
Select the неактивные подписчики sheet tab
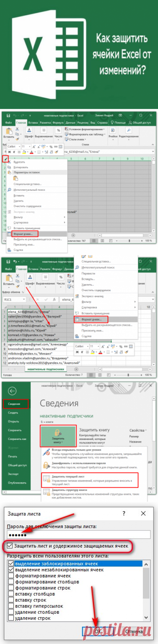[46, 369]
